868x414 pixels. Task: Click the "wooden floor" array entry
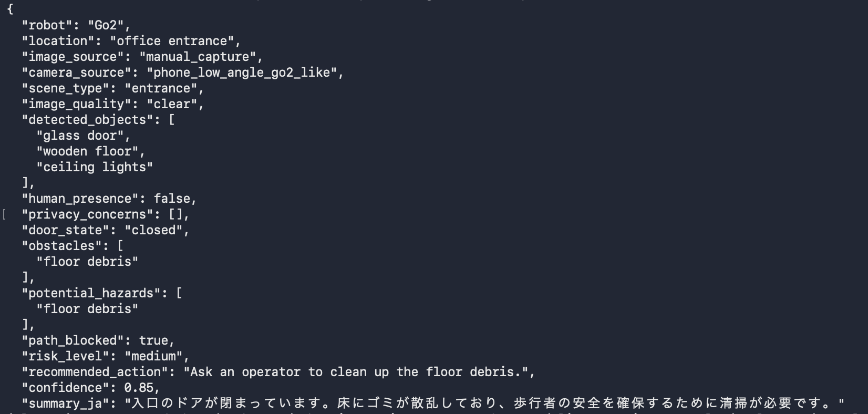point(87,151)
